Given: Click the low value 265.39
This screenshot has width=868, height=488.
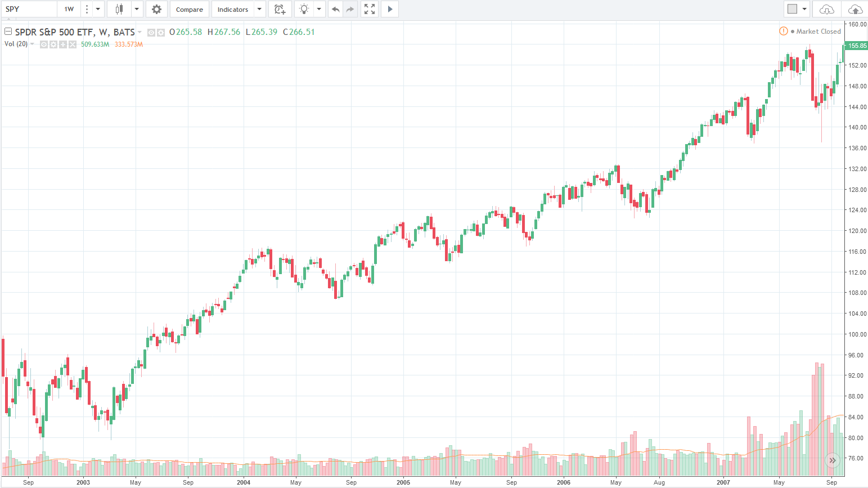Looking at the screenshot, I should pos(264,32).
